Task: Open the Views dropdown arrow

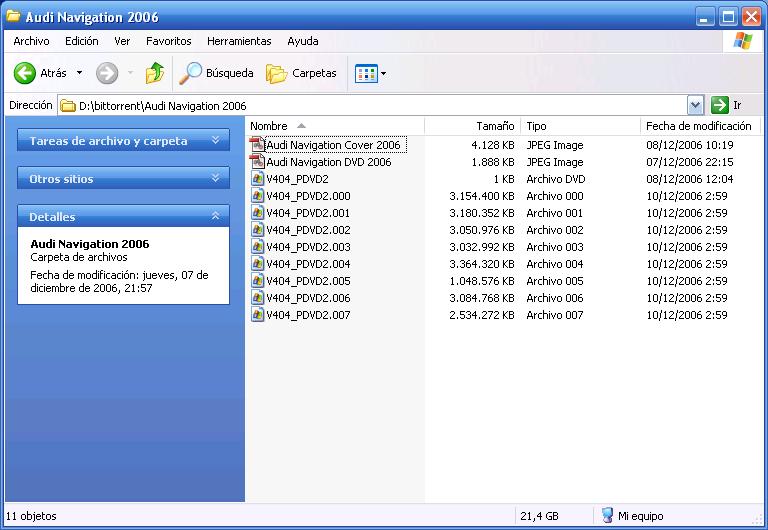Action: point(384,73)
